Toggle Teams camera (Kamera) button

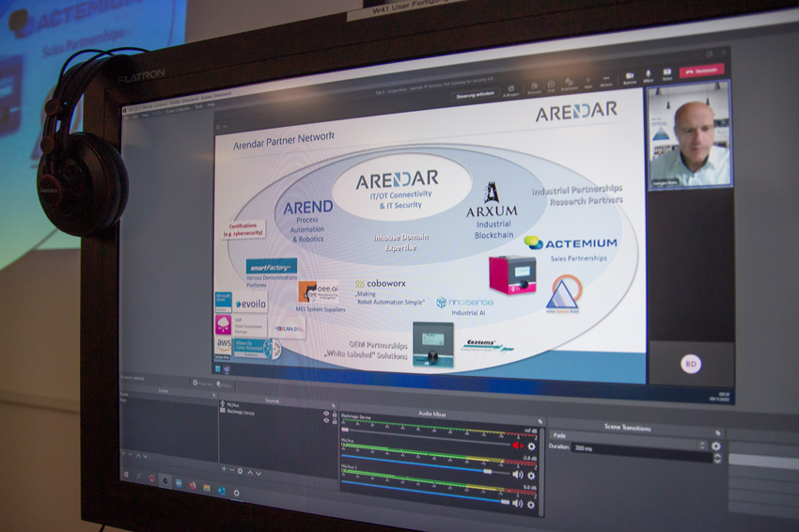(x=630, y=77)
